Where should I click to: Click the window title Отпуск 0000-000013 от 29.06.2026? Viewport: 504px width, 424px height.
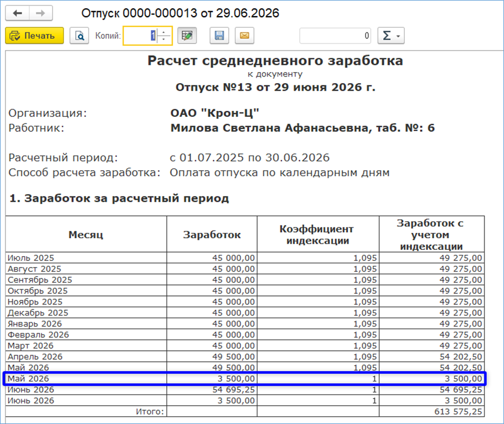tap(180, 13)
